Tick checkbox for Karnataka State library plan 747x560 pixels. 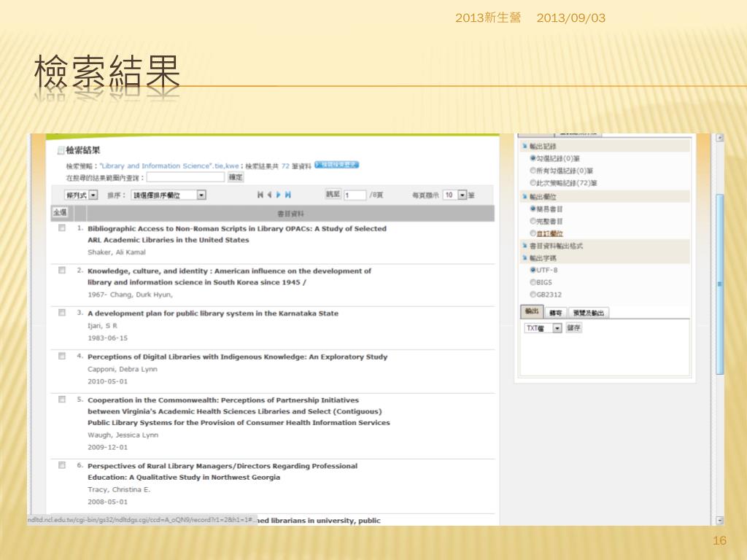pos(62,313)
